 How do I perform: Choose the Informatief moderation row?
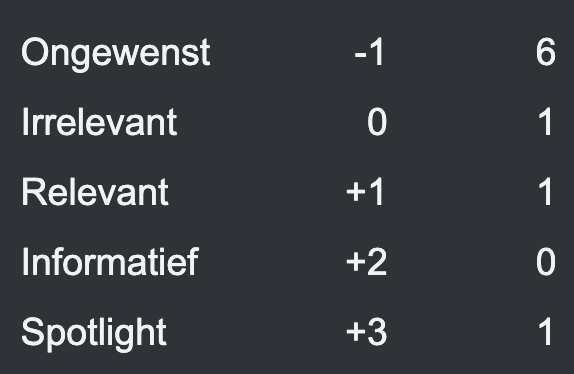(x=287, y=262)
